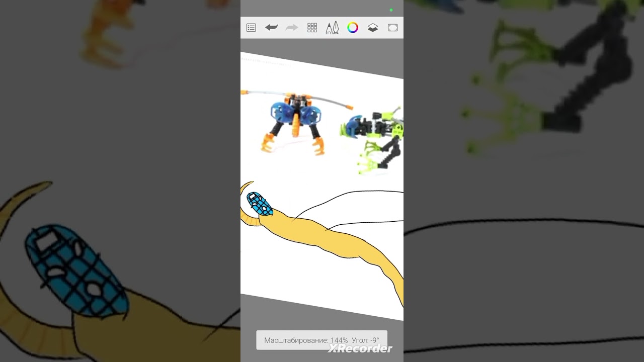The width and height of the screenshot is (644, 362).
Task: Open the color wheel picker
Action: 353,28
